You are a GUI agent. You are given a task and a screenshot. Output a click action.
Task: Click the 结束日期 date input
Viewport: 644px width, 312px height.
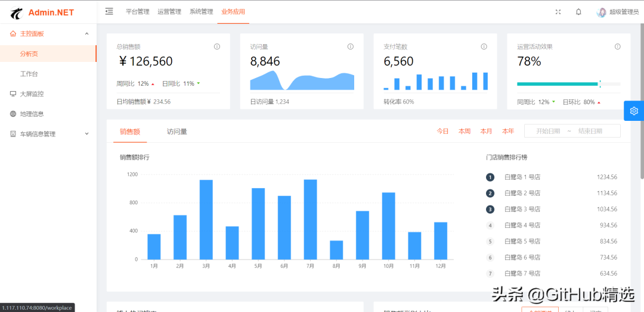click(x=590, y=131)
